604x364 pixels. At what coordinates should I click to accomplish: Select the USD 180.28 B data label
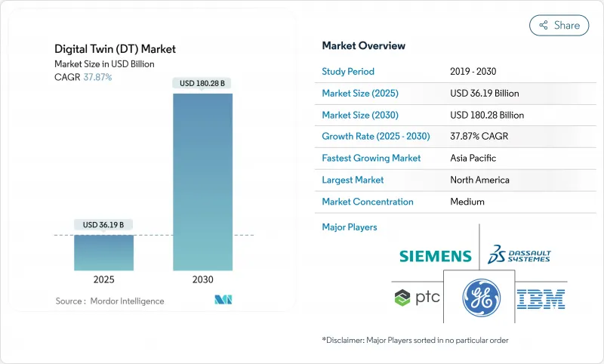[x=202, y=83]
